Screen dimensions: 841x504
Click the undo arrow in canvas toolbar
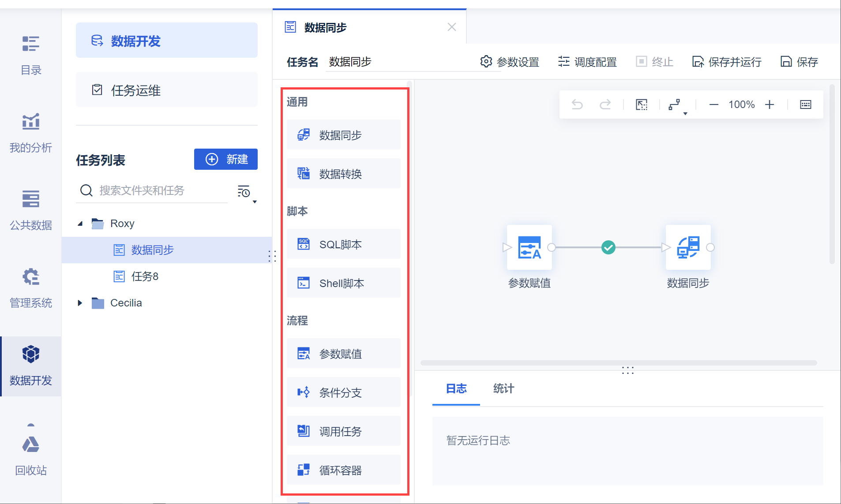click(577, 105)
